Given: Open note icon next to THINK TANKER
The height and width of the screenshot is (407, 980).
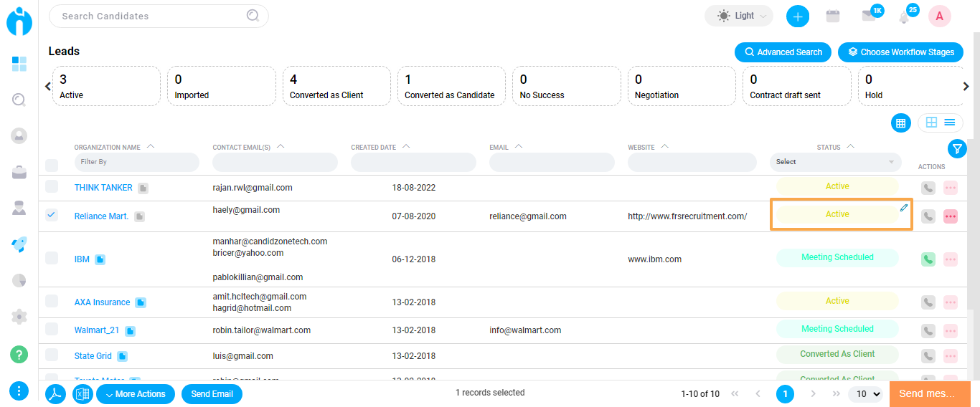Looking at the screenshot, I should 143,188.
